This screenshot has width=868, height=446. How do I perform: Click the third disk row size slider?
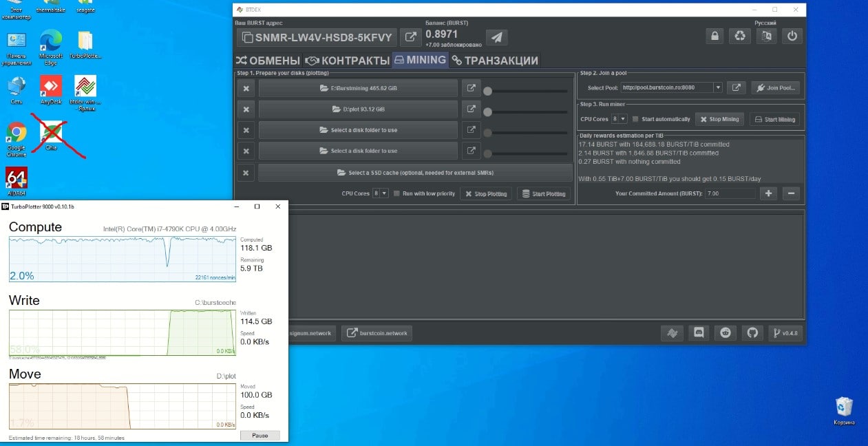click(x=526, y=132)
